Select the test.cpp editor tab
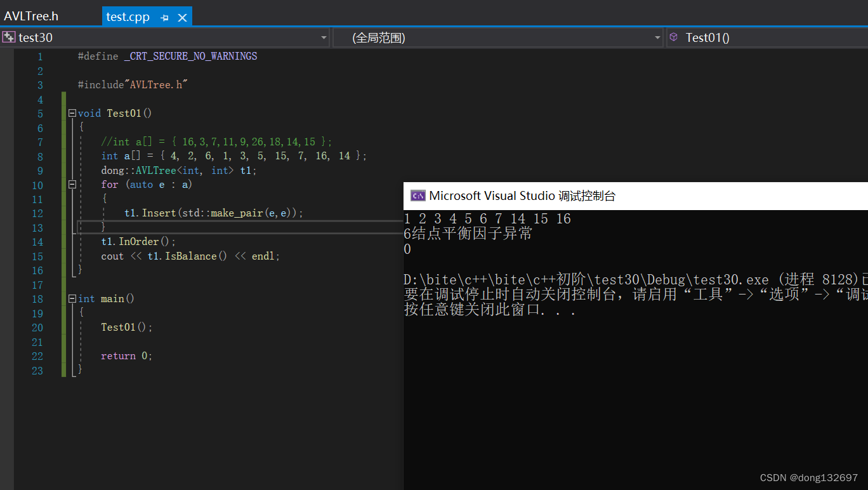The width and height of the screenshot is (868, 490). [128, 17]
